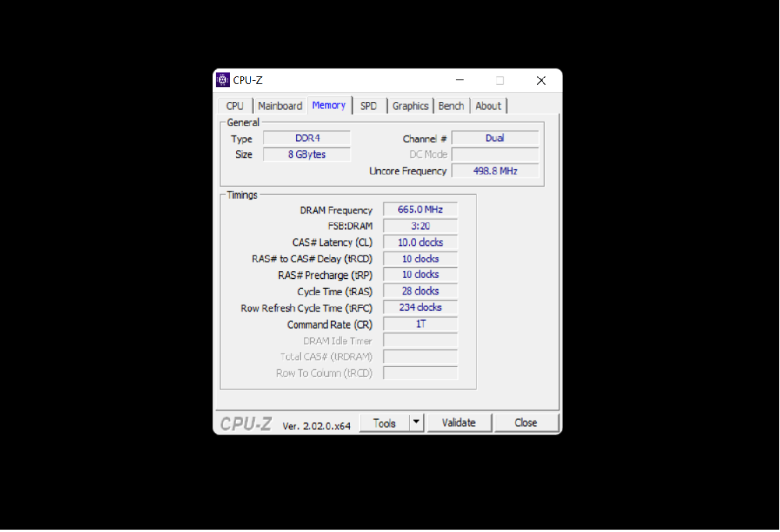This screenshot has height=532, width=780.
Task: Click the tRP 10 clocks value
Action: [x=420, y=274]
